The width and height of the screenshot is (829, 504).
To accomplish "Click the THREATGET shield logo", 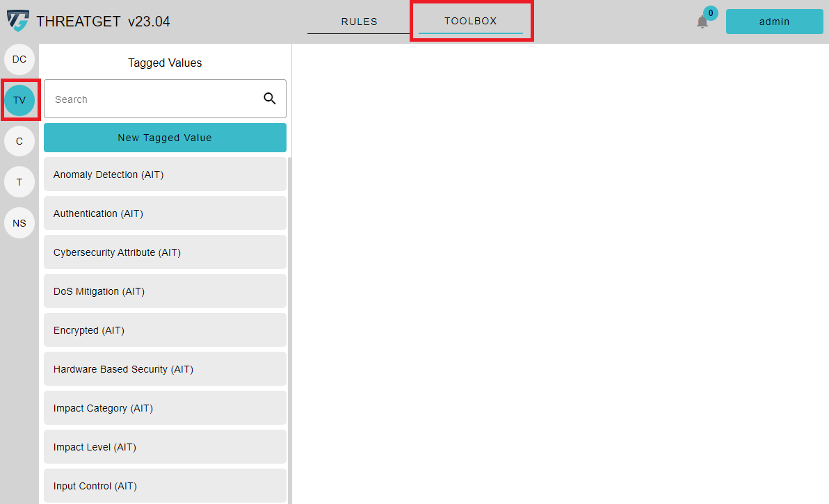I will [18, 21].
